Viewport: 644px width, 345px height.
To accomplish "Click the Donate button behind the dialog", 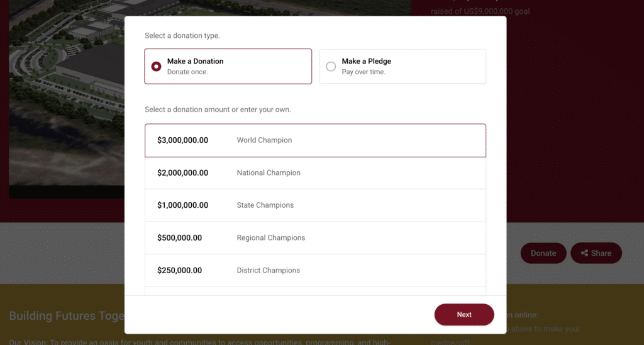I will 543,253.
